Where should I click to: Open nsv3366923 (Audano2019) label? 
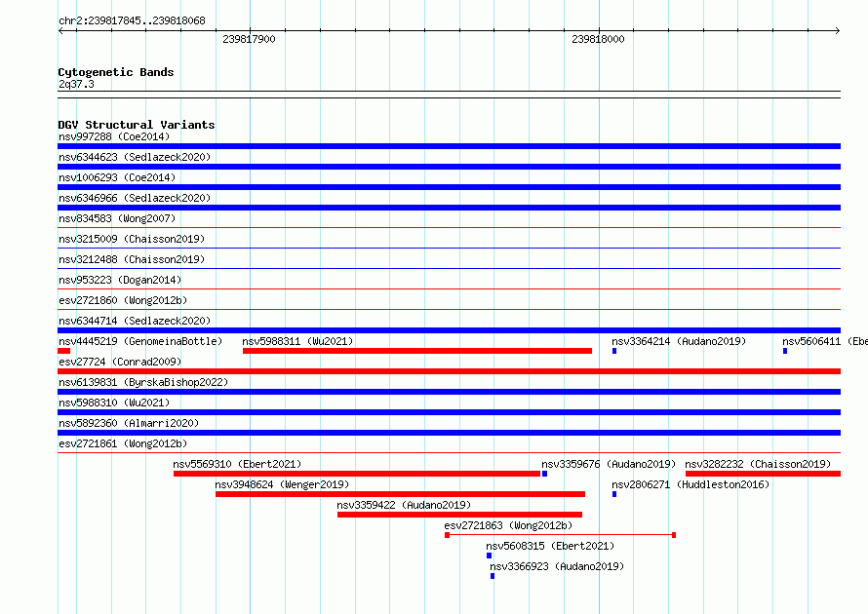coord(557,566)
